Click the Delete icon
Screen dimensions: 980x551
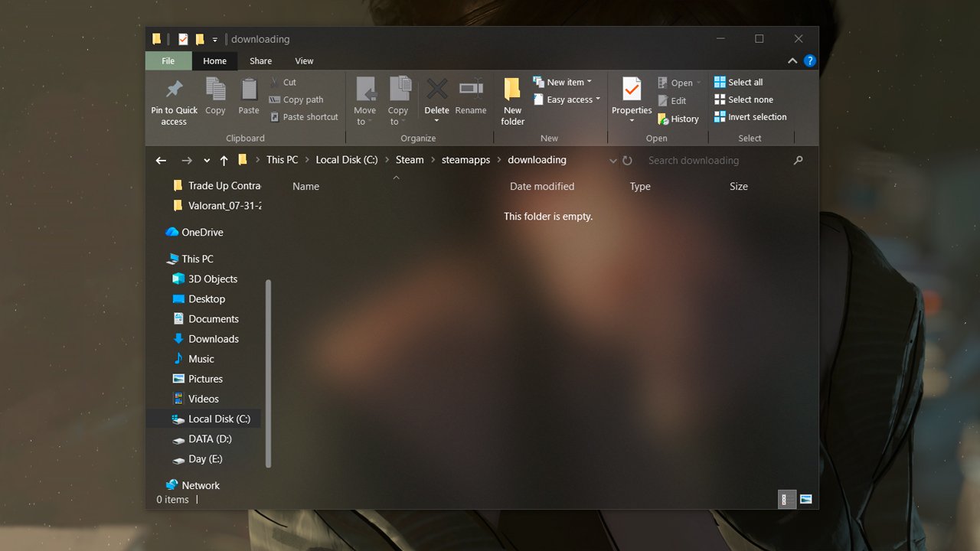[x=437, y=89]
